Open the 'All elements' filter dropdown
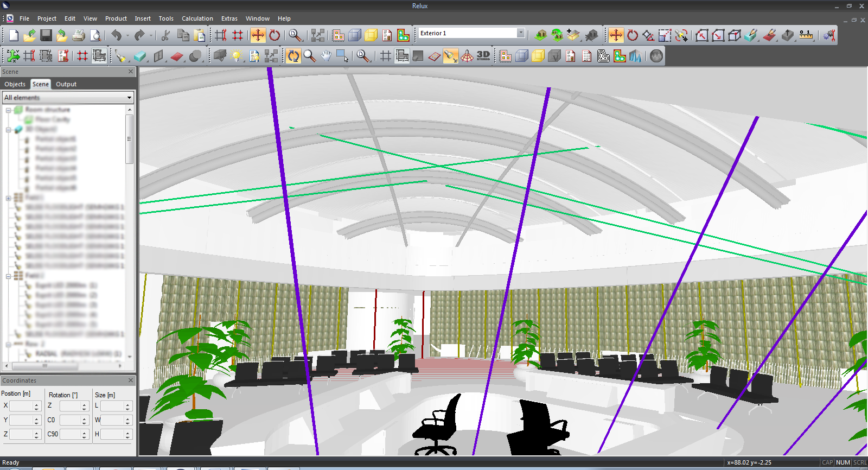This screenshot has width=868, height=470. coord(129,98)
